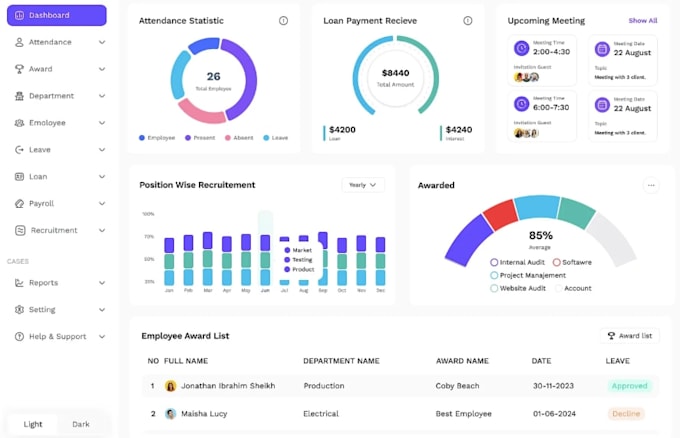Switch theme to Dark

click(81, 424)
